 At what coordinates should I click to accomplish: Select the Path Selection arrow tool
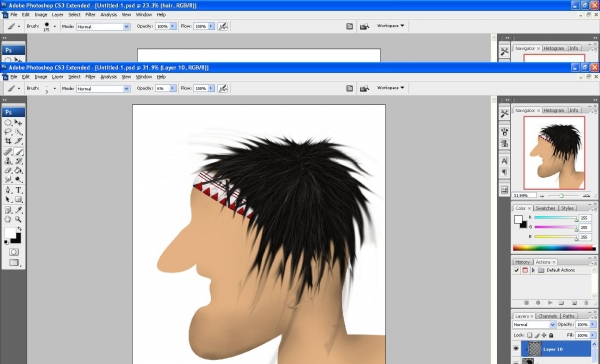pos(8,199)
